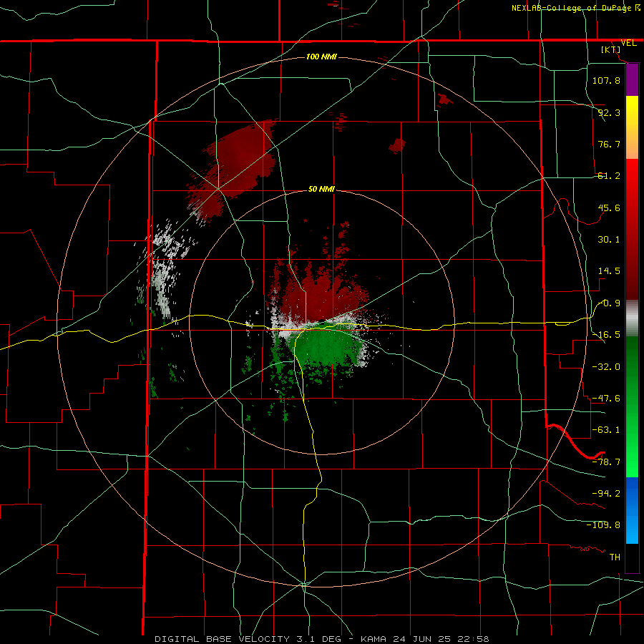Click the NEXLAB-College of DuPage credit text
The image size is (644, 644).
tap(576, 8)
